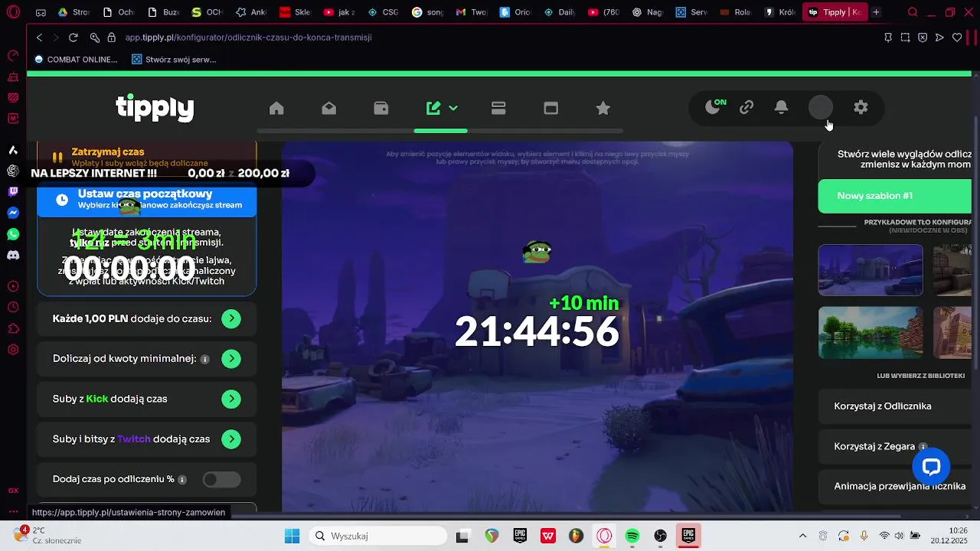The image size is (980, 551).
Task: Switch to the Tipply browser tab
Action: (x=835, y=12)
